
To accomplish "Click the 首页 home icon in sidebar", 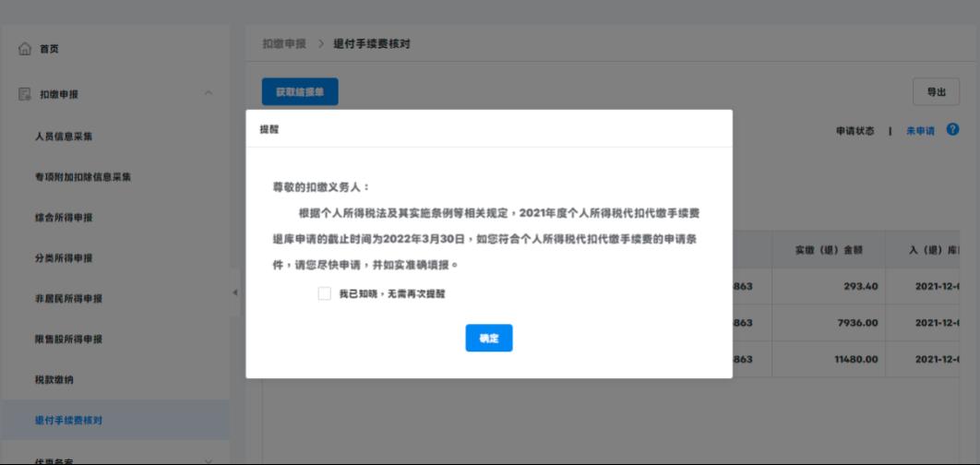I will [x=25, y=49].
